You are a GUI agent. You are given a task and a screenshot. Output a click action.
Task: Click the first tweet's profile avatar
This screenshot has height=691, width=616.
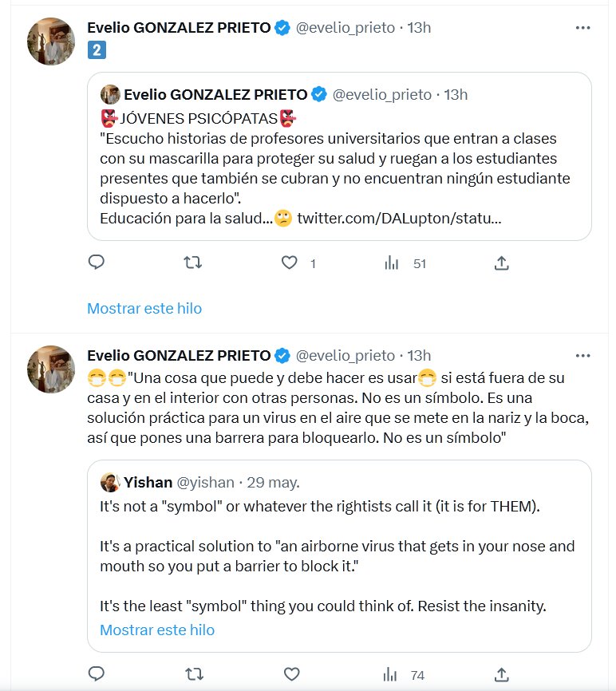[51, 41]
